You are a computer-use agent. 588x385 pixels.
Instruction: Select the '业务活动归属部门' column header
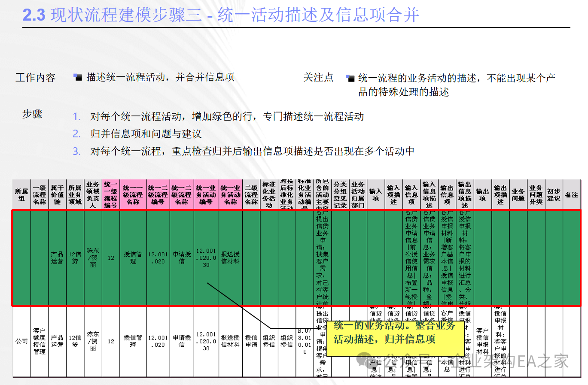click(358, 195)
